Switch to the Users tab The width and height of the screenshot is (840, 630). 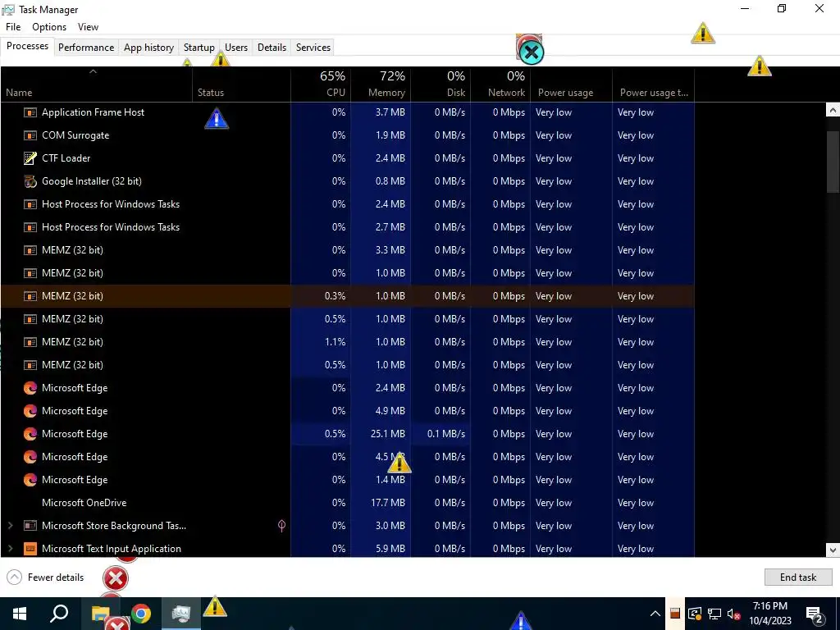coord(236,47)
